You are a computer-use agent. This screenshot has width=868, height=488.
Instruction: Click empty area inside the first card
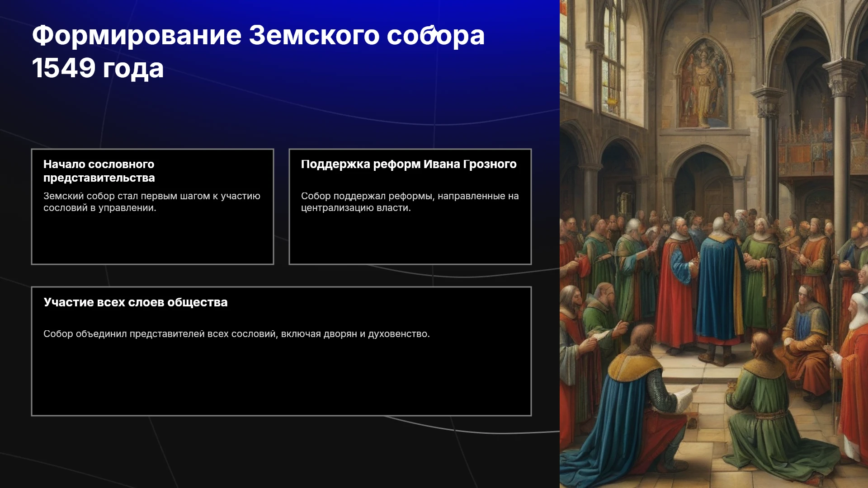(x=152, y=239)
